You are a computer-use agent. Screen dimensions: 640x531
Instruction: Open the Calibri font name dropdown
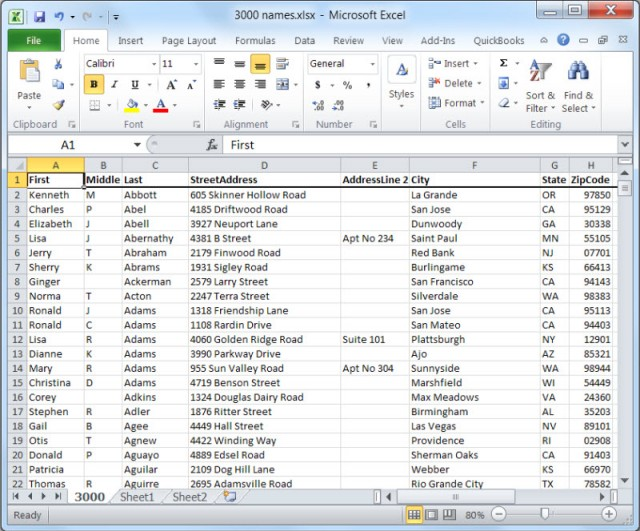coord(154,64)
